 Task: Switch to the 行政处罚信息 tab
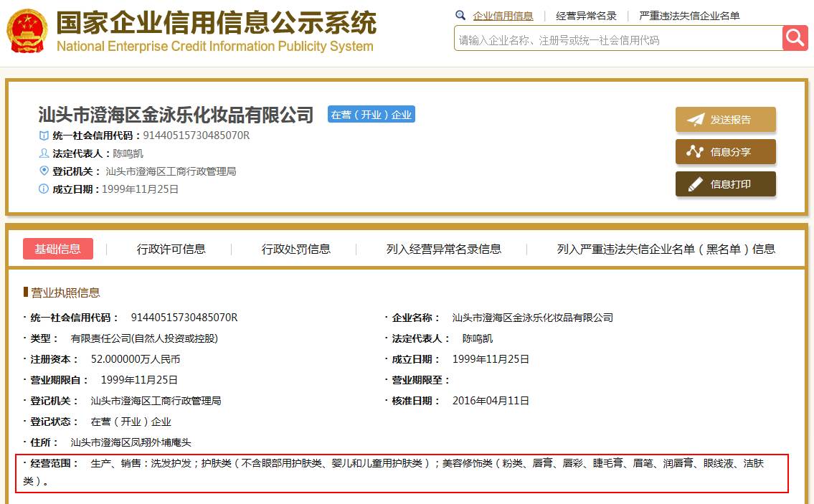pos(296,249)
